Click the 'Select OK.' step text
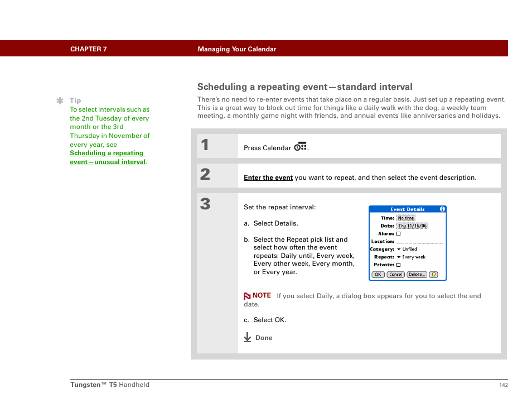The height and width of the screenshot is (412, 532). (270, 320)
